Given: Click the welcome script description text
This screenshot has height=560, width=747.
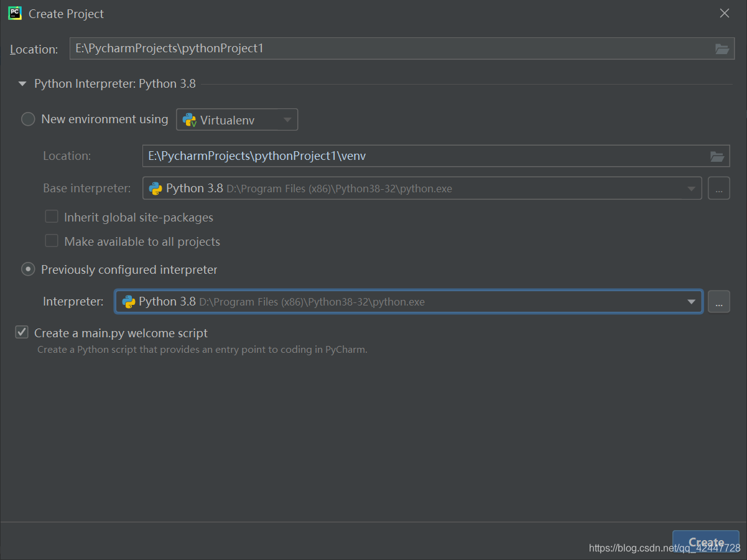Looking at the screenshot, I should point(202,350).
